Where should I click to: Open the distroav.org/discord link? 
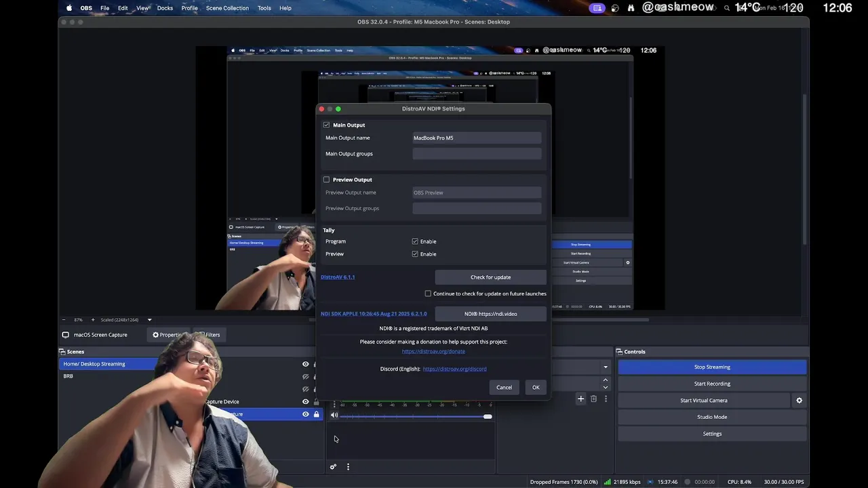[x=454, y=369]
